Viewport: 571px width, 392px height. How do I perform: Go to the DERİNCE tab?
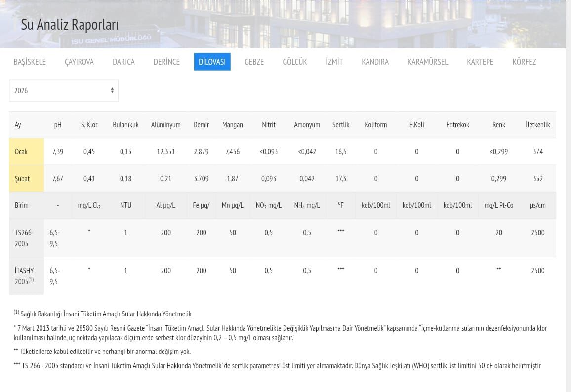(166, 62)
